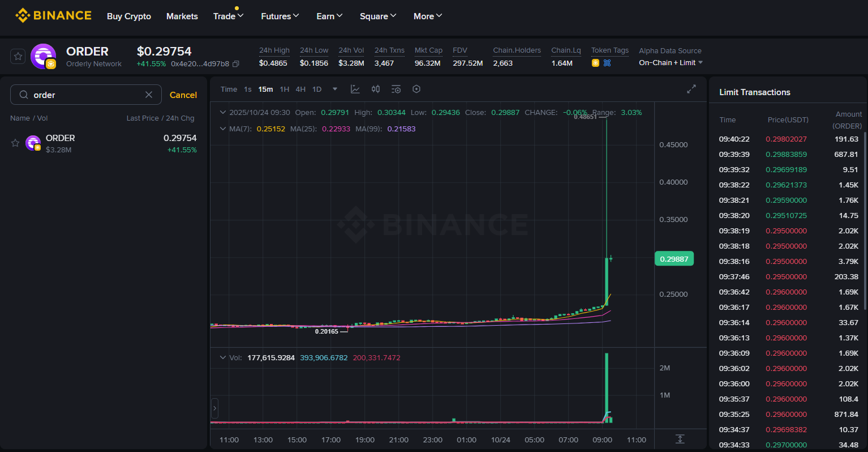Open chart display settings via list-gear icon

[x=396, y=89]
